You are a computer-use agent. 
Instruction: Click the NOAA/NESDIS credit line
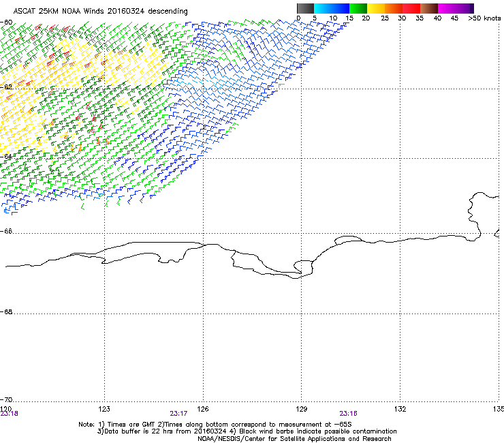click(294, 439)
